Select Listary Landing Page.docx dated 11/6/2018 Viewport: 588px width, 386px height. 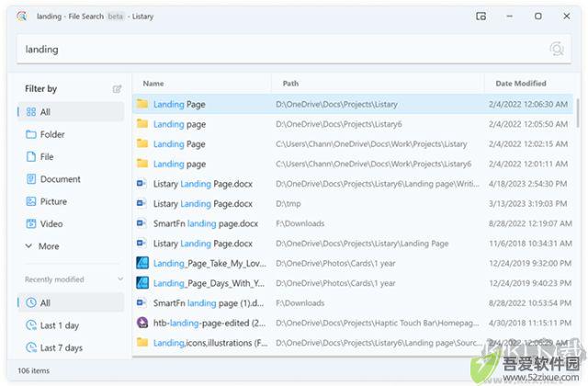click(353, 244)
